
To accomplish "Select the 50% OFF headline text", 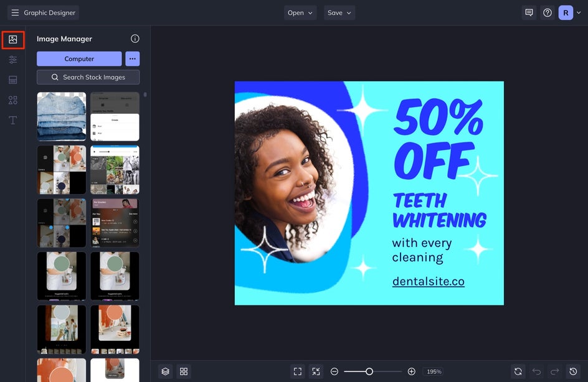I will (439, 139).
